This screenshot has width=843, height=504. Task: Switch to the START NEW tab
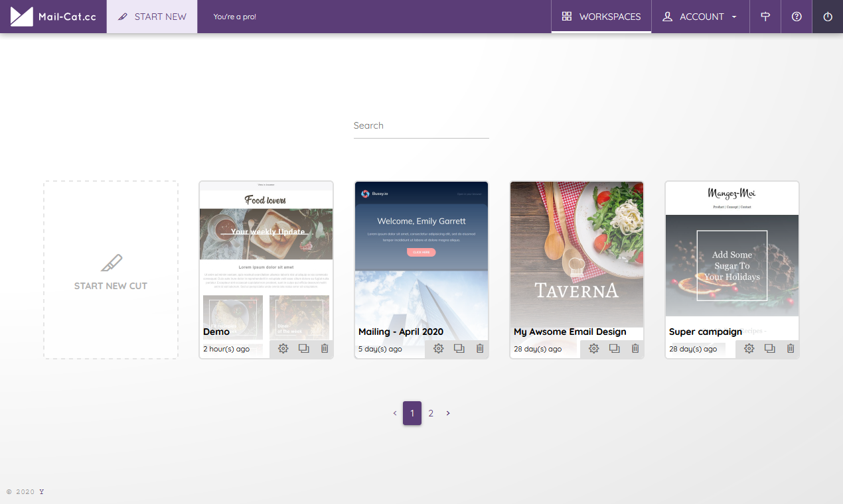tap(152, 17)
